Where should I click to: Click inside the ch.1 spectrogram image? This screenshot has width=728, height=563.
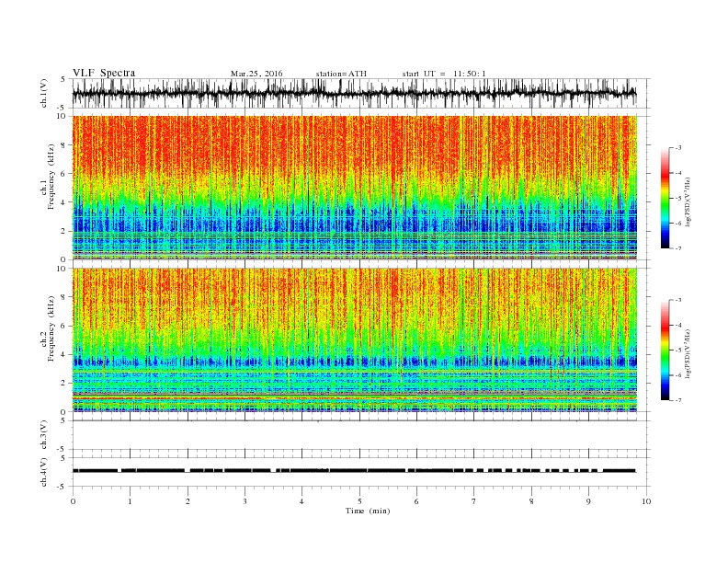coord(355,188)
